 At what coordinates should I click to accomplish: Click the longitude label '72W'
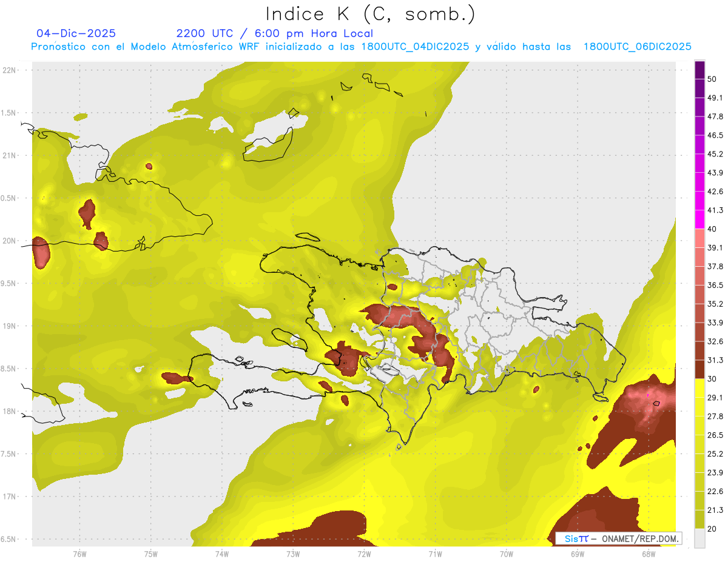pos(364,554)
